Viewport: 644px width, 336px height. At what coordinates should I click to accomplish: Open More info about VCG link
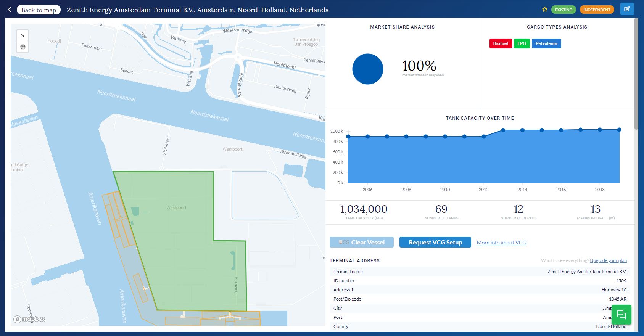501,243
